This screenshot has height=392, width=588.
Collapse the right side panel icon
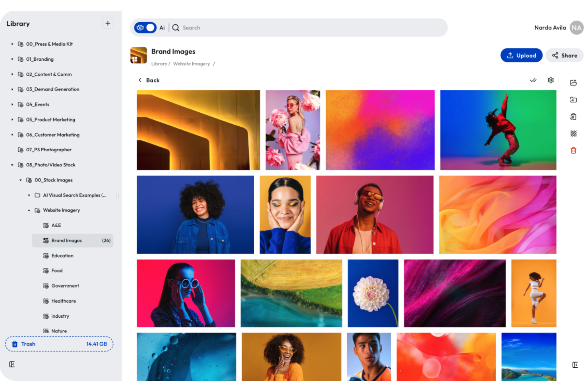coord(575,365)
